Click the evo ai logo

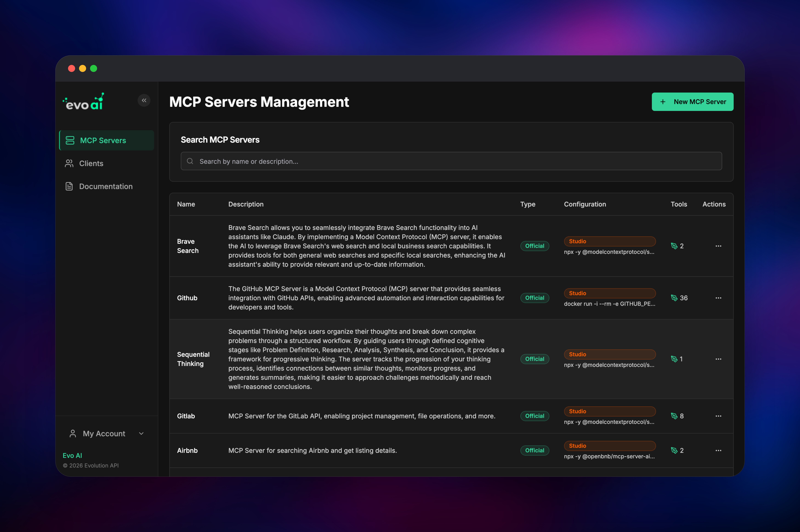(83, 101)
